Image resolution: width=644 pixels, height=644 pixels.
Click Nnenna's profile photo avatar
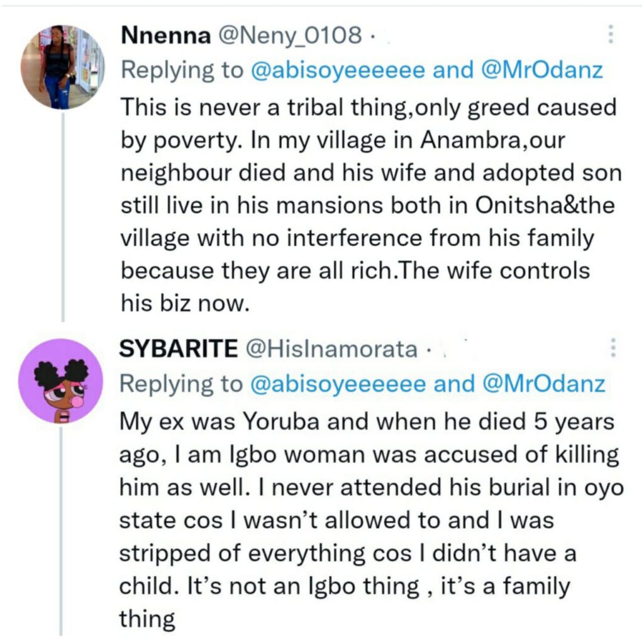point(62,67)
